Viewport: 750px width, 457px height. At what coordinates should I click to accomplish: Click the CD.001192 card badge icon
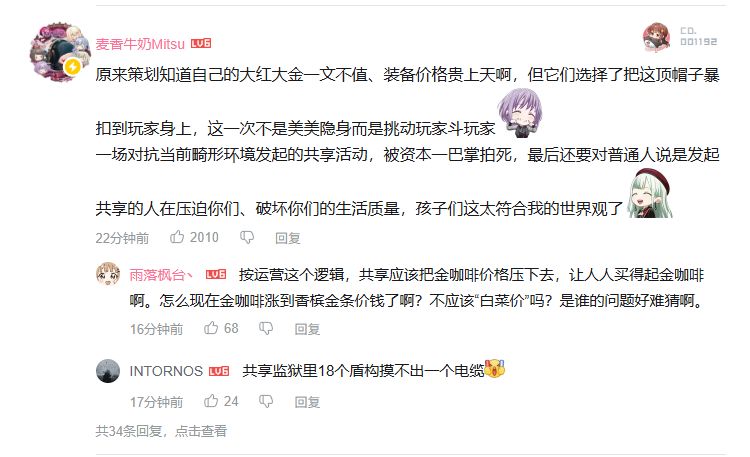657,37
